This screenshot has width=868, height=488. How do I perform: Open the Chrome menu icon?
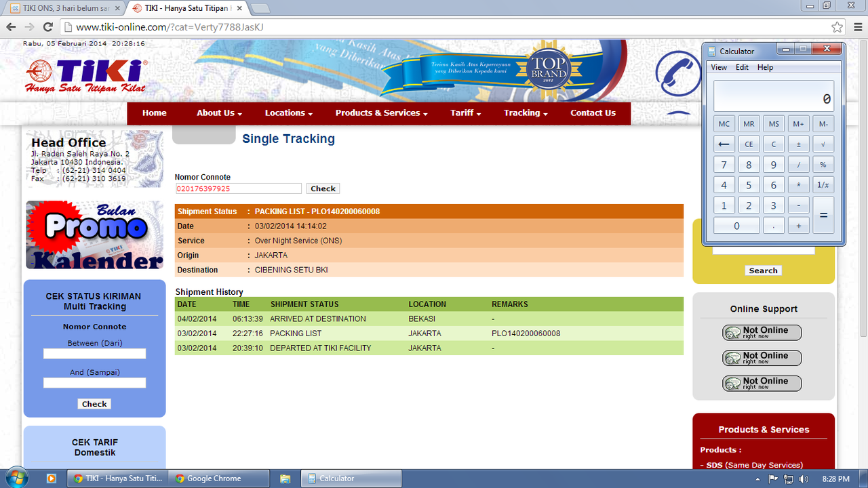click(856, 27)
